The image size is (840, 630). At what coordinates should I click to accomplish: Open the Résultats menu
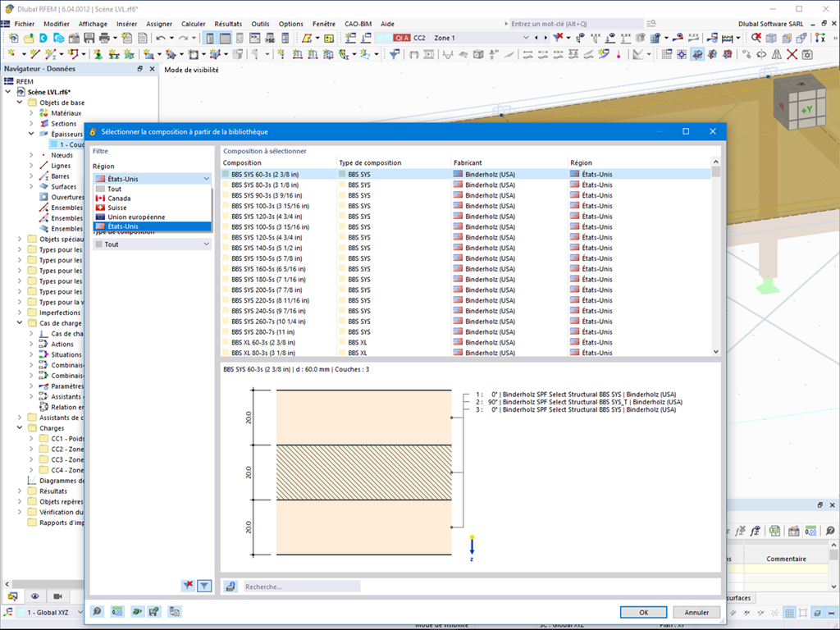tap(228, 24)
